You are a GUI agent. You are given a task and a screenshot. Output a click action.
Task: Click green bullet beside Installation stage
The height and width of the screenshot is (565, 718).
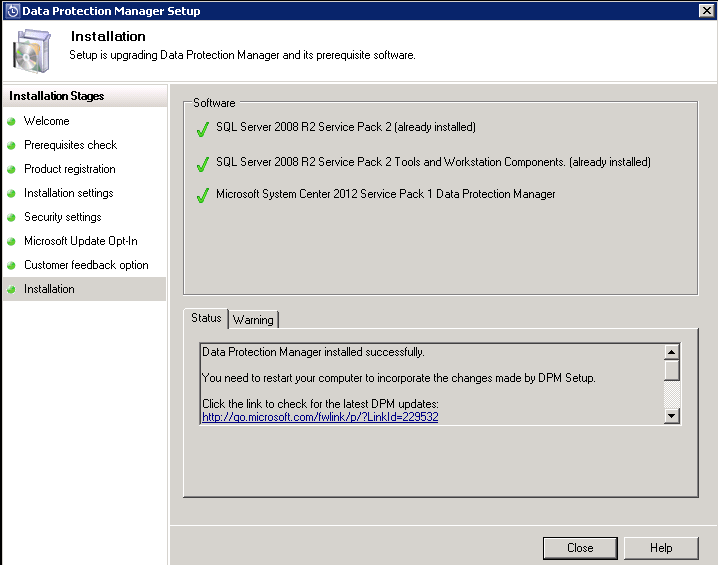12,290
